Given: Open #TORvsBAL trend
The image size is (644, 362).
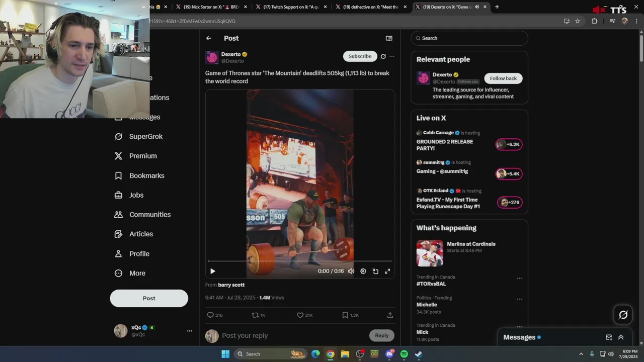Looking at the screenshot, I should pos(431,284).
